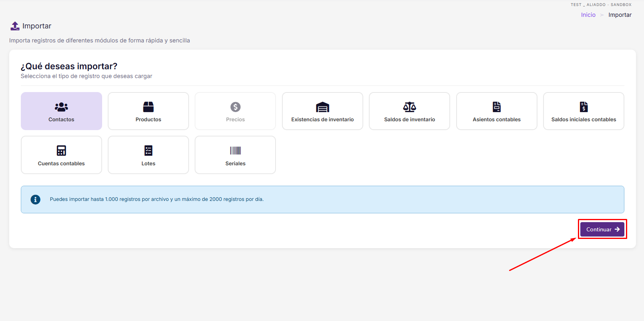Image resolution: width=644 pixels, height=321 pixels.
Task: Select the Seriales card label
Action: 235,163
